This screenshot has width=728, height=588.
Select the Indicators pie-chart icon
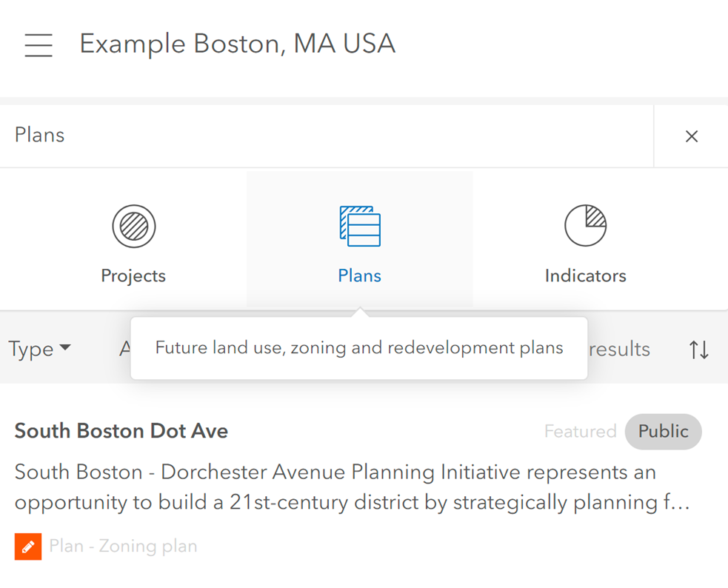(x=585, y=225)
